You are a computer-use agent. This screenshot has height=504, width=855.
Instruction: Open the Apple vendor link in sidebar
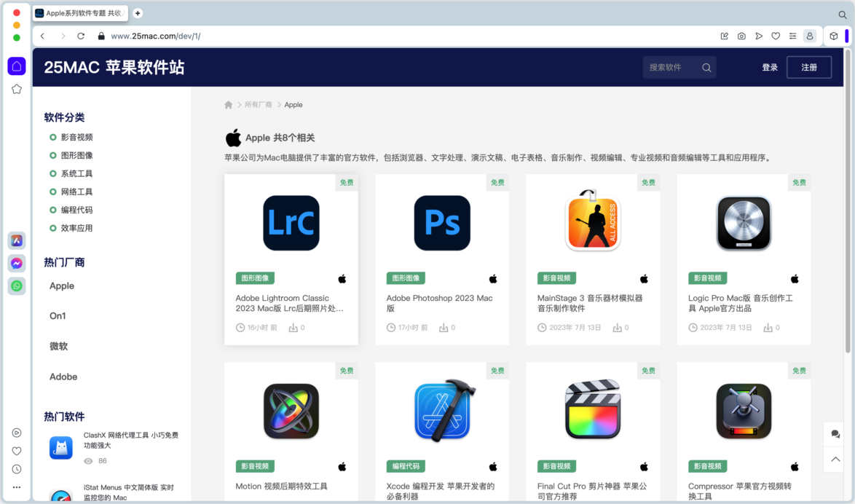tap(62, 286)
